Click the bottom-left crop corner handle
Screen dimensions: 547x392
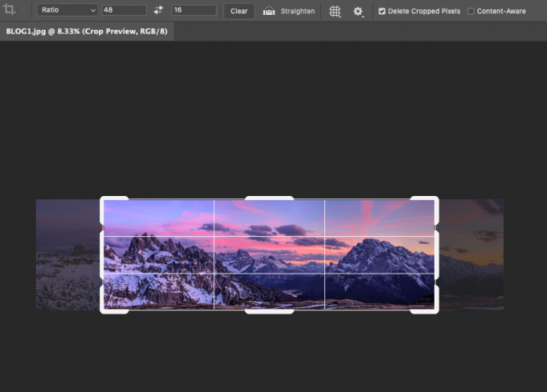pyautogui.click(x=102, y=310)
